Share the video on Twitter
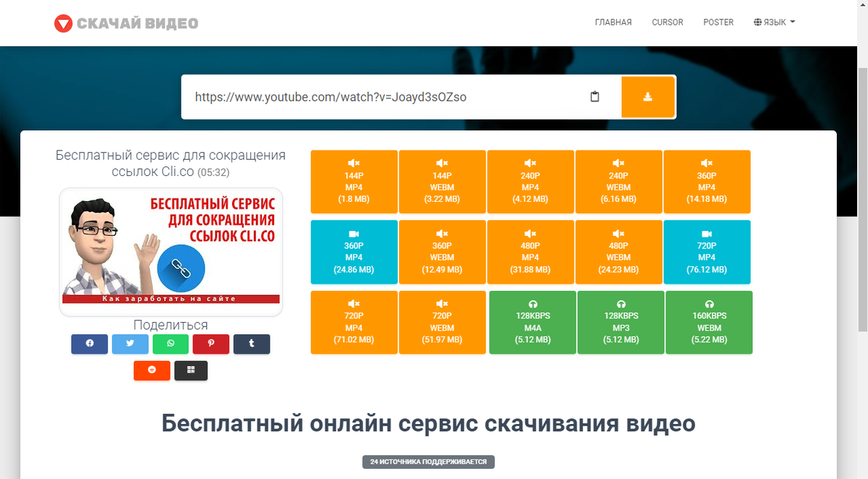 pyautogui.click(x=130, y=344)
